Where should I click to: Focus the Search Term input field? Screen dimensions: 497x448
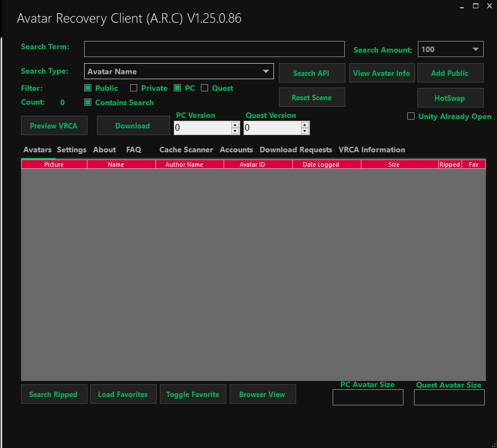(x=214, y=49)
